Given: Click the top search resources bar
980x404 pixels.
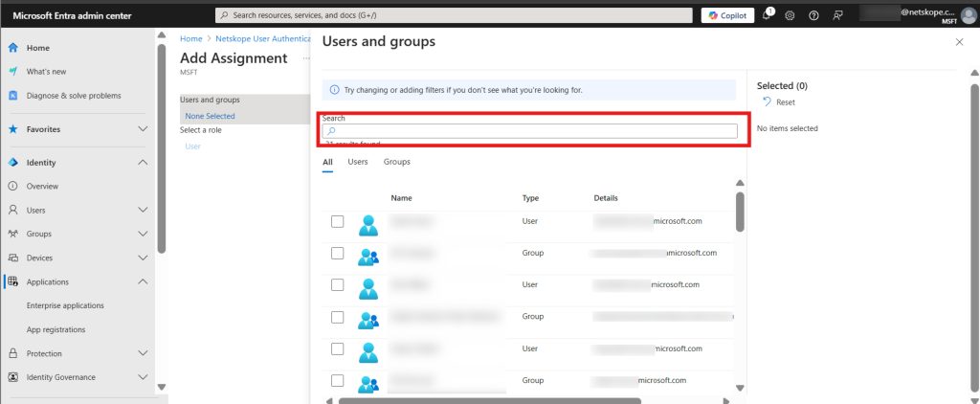Looking at the screenshot, I should pos(453,15).
